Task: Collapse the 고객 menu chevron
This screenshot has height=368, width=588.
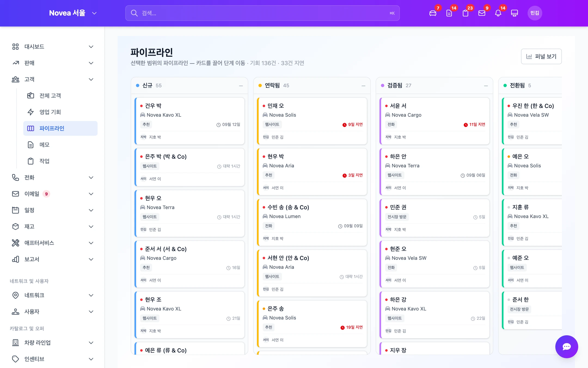Action: 91,79
